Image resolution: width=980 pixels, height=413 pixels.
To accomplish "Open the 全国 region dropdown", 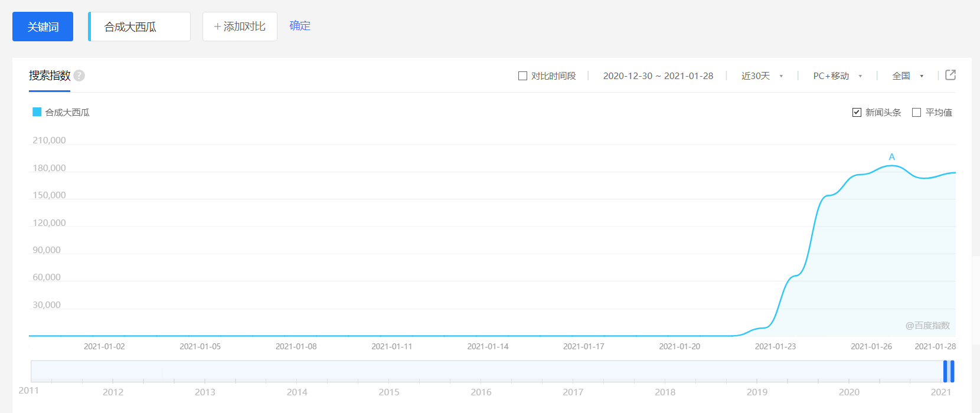I will [907, 76].
